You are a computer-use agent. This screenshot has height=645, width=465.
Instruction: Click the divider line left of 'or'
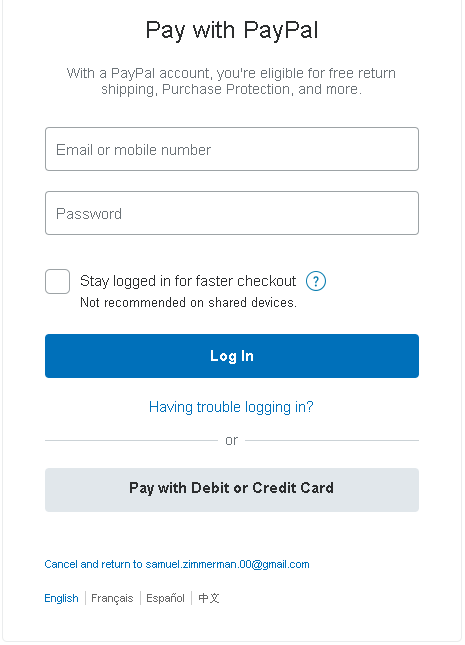point(132,441)
